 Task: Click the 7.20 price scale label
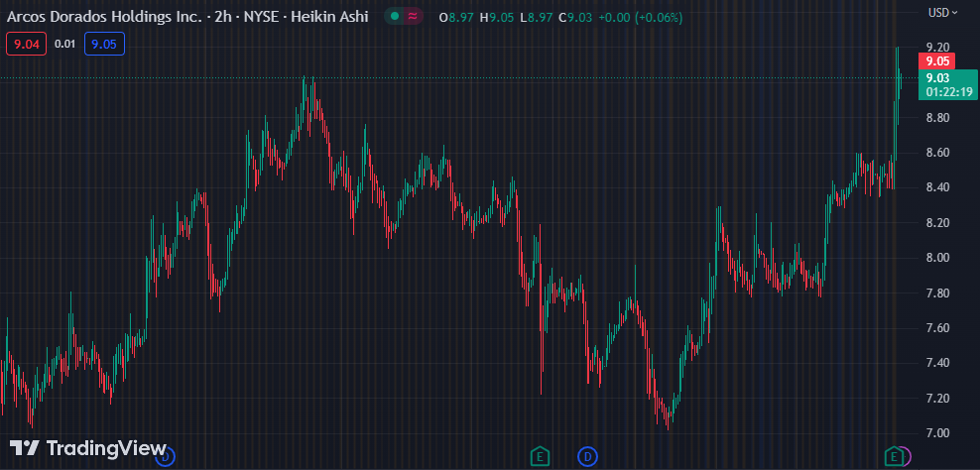coord(937,399)
